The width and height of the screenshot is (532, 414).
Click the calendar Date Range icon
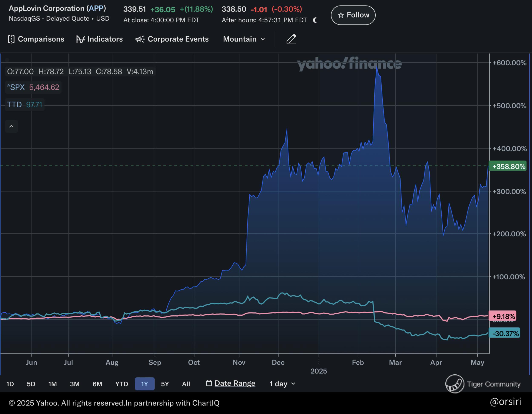point(209,383)
